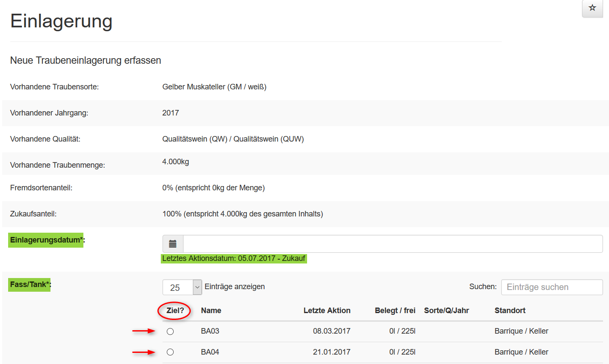Click the Einträge suchen search box
This screenshot has width=609, height=364.
click(552, 287)
